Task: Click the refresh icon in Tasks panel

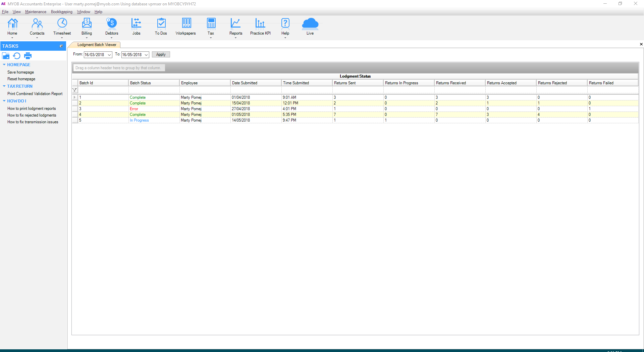Action: click(17, 56)
